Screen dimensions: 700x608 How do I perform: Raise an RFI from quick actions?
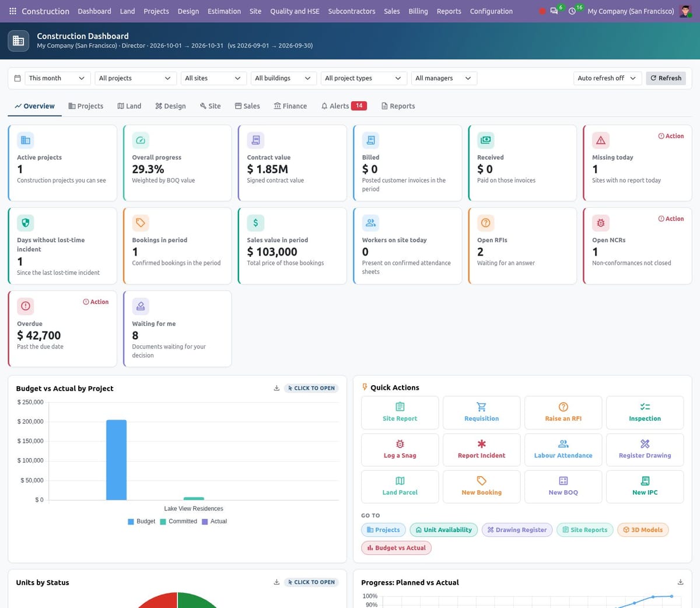(563, 413)
